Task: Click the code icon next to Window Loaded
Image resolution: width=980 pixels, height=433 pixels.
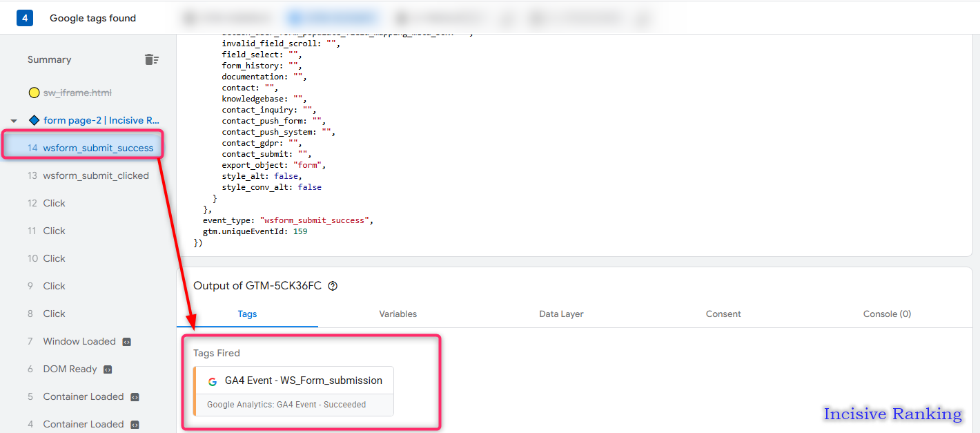Action: click(126, 342)
